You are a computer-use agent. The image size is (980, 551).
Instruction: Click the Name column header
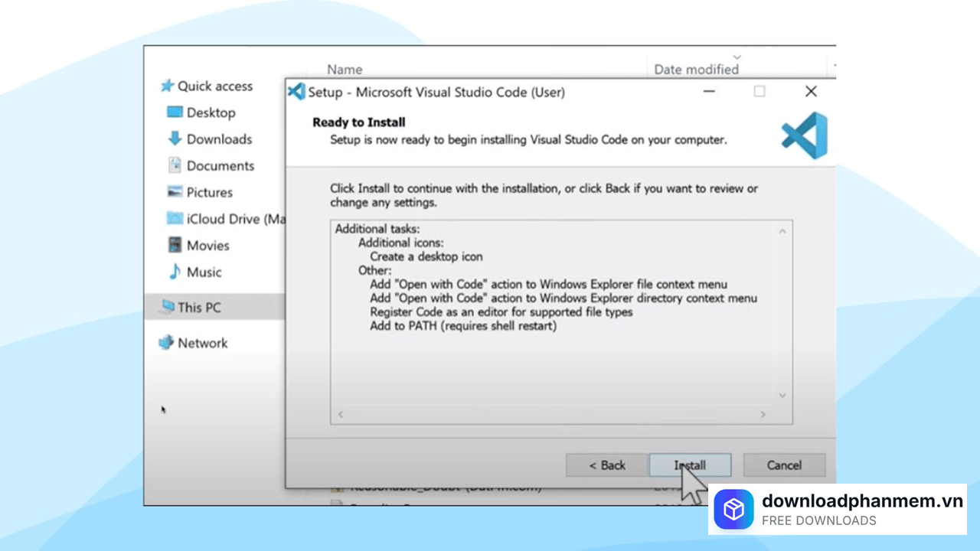click(344, 69)
